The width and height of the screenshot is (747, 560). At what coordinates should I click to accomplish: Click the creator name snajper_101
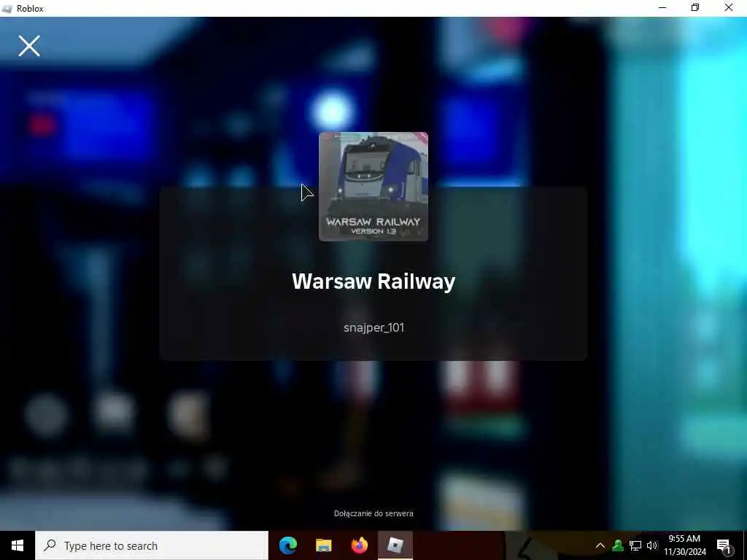[x=374, y=327]
